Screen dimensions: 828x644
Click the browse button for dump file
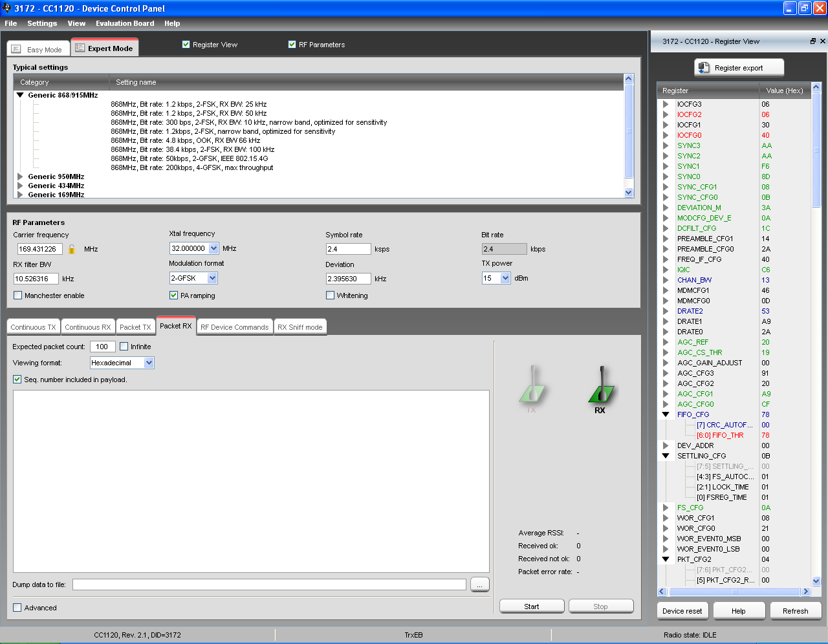pyautogui.click(x=480, y=585)
